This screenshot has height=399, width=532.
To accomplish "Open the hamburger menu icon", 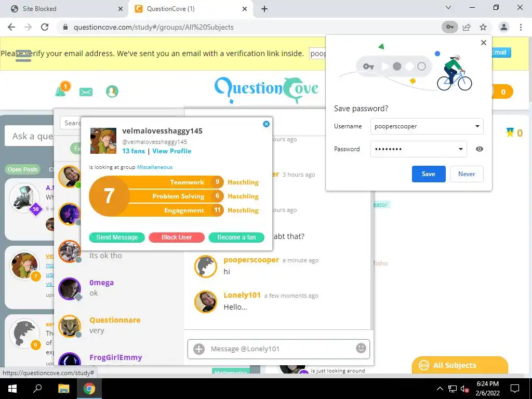I will [x=23, y=56].
